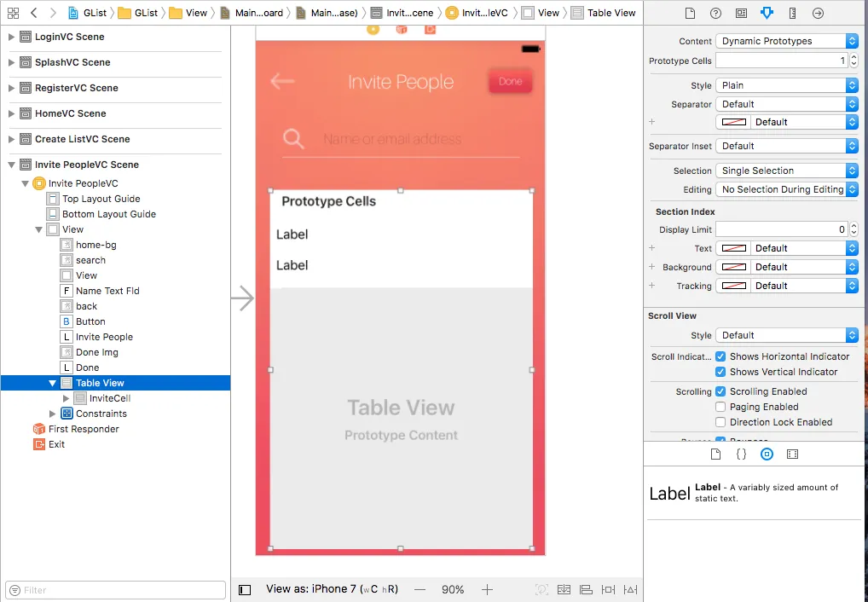Viewport: 868px width, 602px height.
Task: Click the Invit...leVC breadcrumb
Action: click(x=477, y=13)
